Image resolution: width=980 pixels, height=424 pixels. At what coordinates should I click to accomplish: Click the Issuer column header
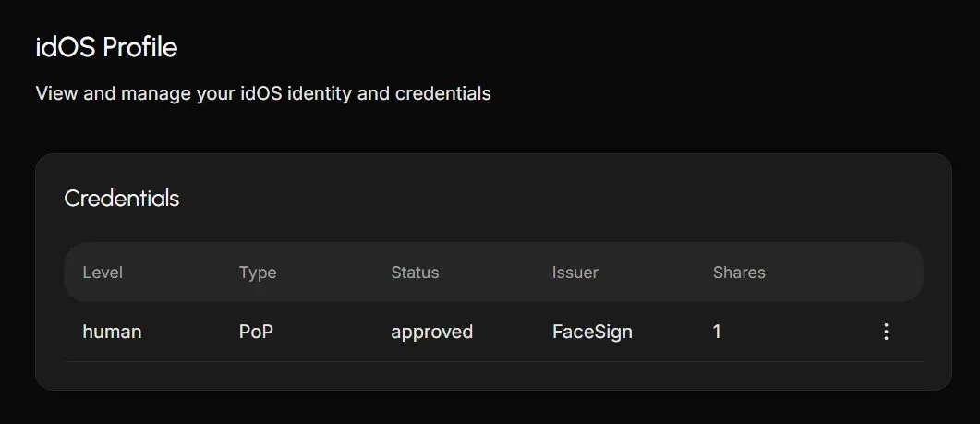(575, 273)
